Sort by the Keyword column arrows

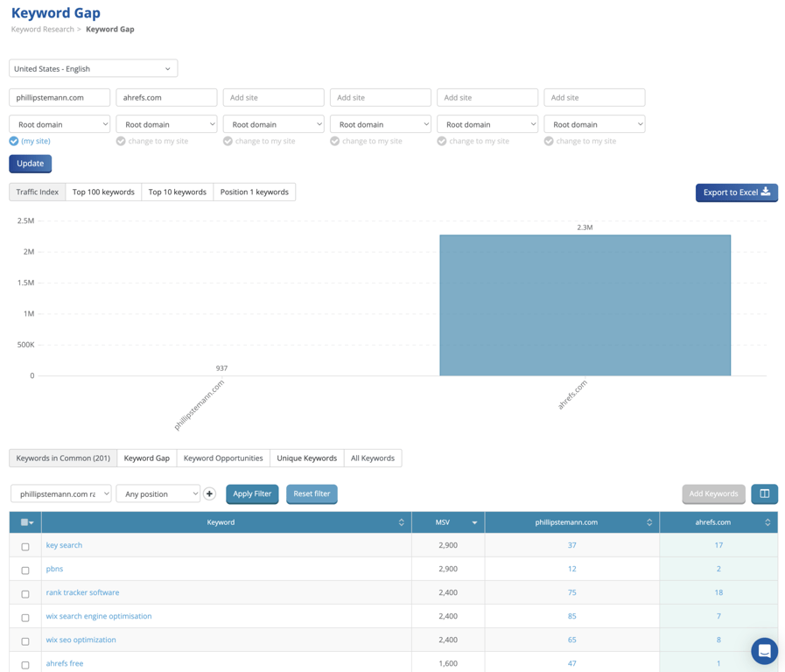pyautogui.click(x=401, y=522)
